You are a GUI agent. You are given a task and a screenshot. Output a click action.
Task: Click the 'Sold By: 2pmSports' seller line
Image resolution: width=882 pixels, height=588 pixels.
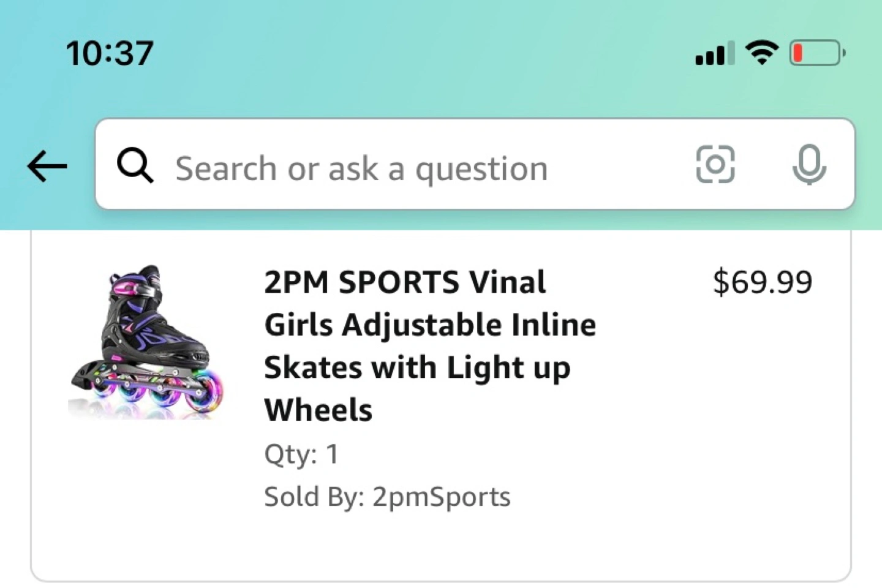pyautogui.click(x=387, y=497)
